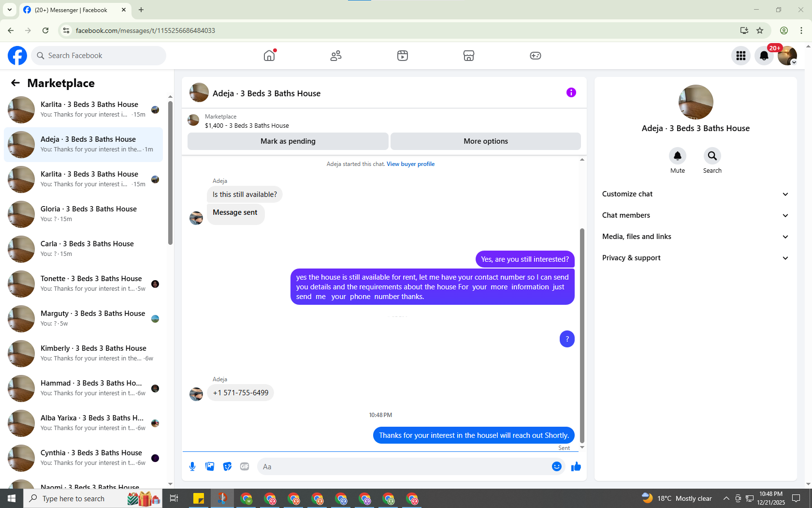Click the 'Is this still available?' message
Screen dimensions: 812x508
click(x=245, y=194)
